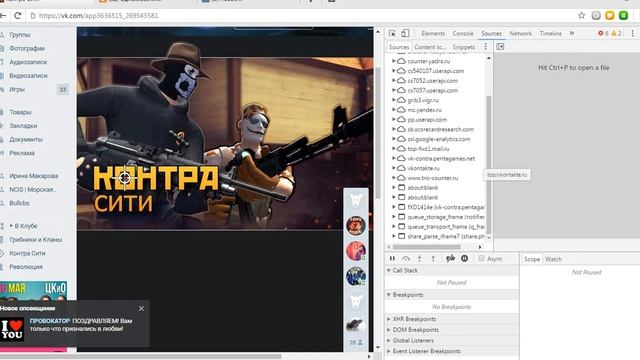Click the second friend avatar in game sidebar
This screenshot has height=360, width=640.
(356, 225)
